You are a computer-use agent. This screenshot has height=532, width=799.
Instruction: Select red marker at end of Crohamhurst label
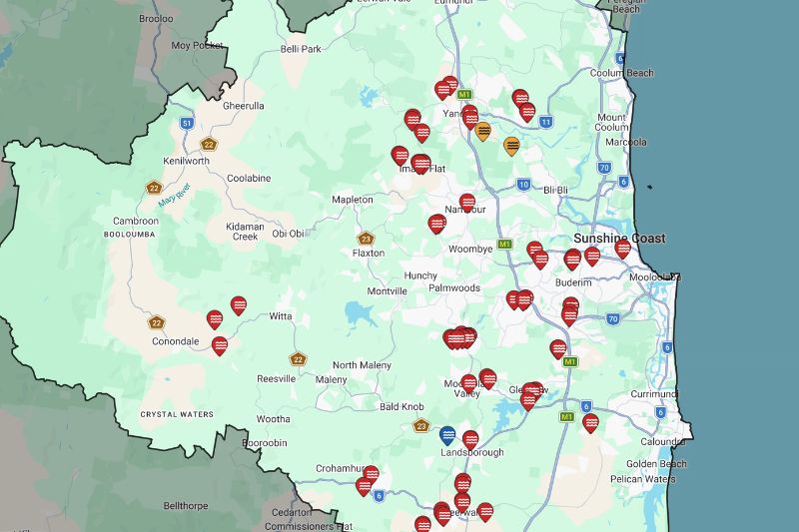tap(371, 474)
